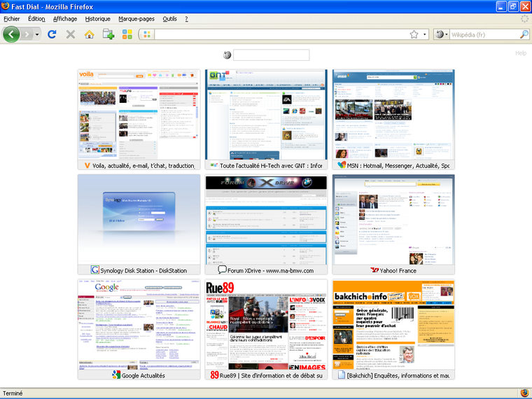Image resolution: width=532 pixels, height=399 pixels.
Task: Open the GNT Hi-Tech news thumbnail
Action: point(266,115)
